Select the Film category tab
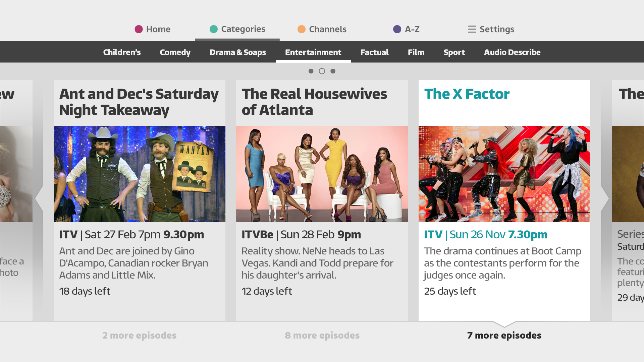Viewport: 644px width, 362px height. [416, 52]
